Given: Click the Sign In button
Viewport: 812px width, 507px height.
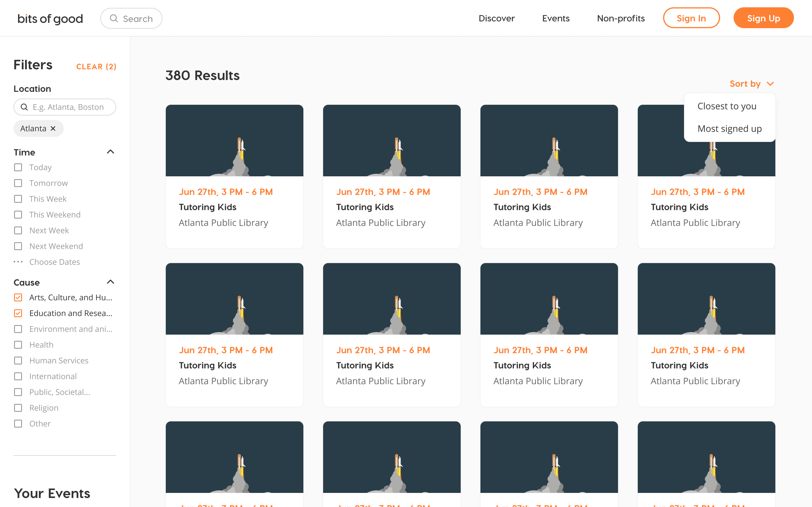Looking at the screenshot, I should [691, 18].
